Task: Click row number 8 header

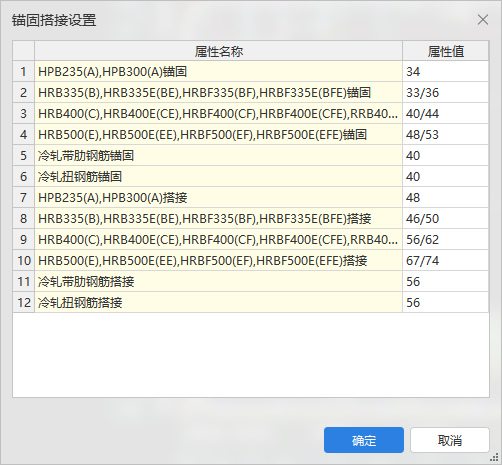Action: [23, 218]
